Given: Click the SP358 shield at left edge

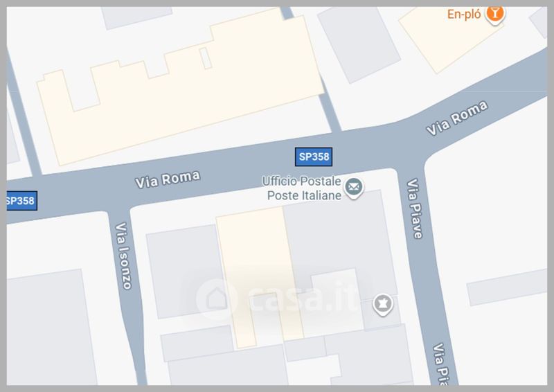Looking at the screenshot, I should [21, 201].
